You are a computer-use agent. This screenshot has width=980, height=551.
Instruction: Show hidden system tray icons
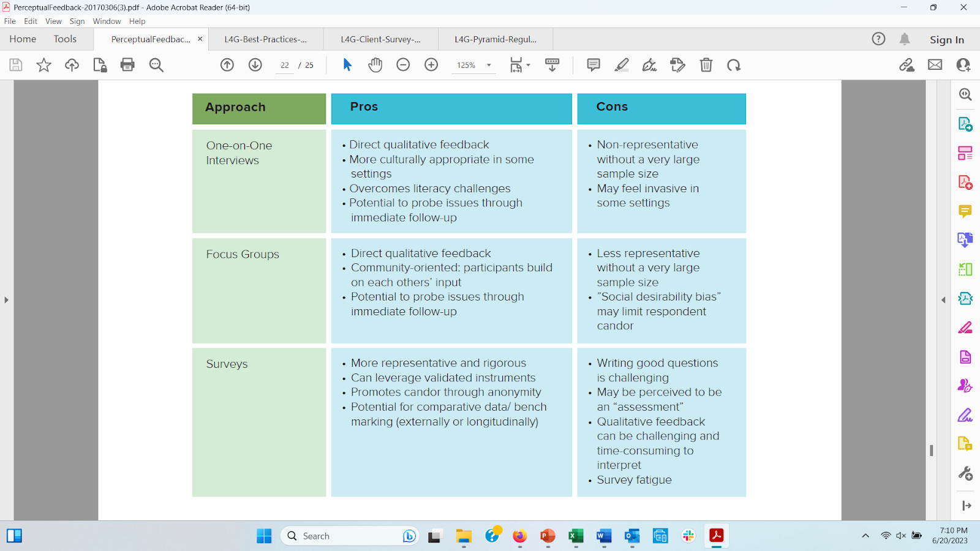click(x=865, y=536)
